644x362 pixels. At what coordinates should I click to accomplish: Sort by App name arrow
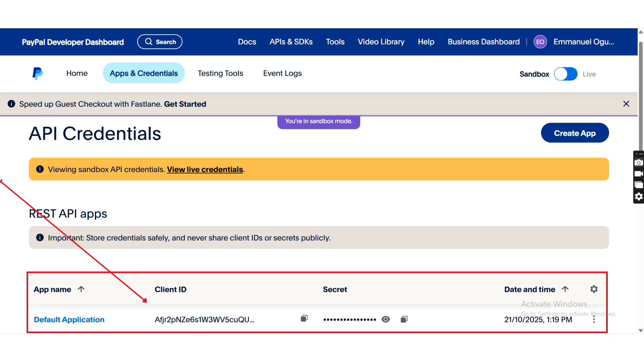point(81,289)
